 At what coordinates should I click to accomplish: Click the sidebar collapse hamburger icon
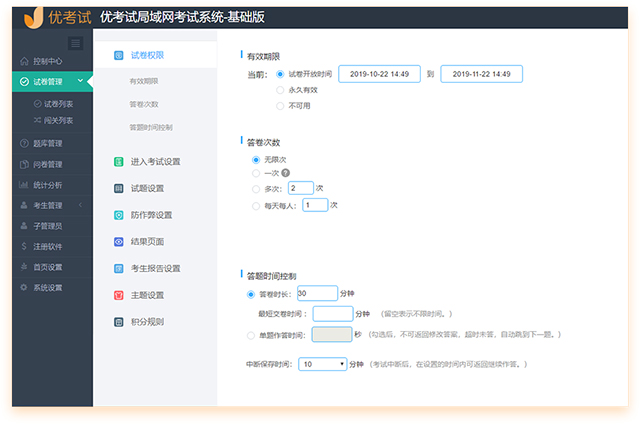pyautogui.click(x=75, y=43)
